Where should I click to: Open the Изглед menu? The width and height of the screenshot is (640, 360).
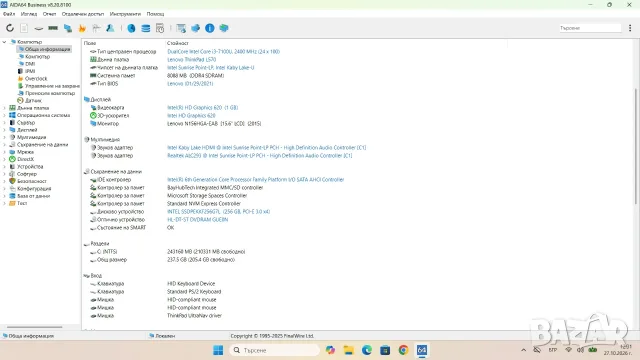pos(29,14)
